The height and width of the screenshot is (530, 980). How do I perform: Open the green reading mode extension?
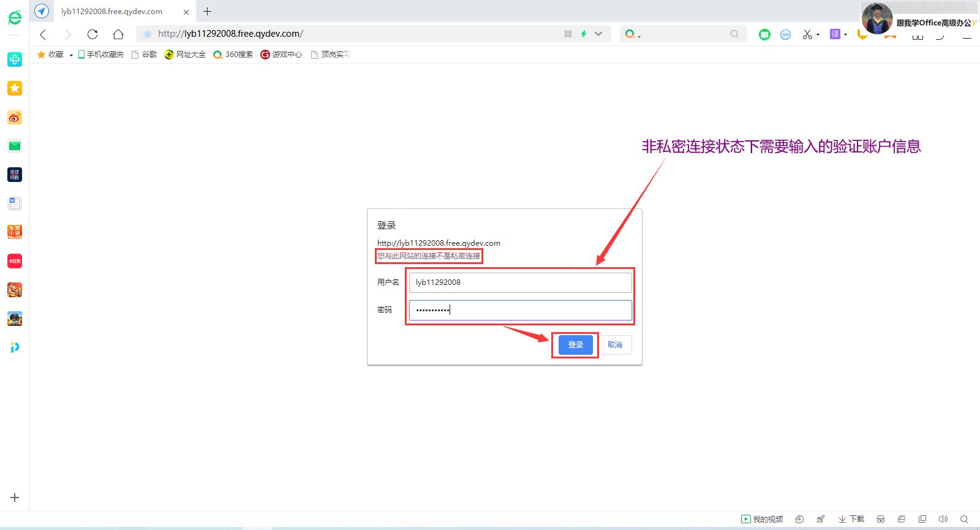[764, 34]
